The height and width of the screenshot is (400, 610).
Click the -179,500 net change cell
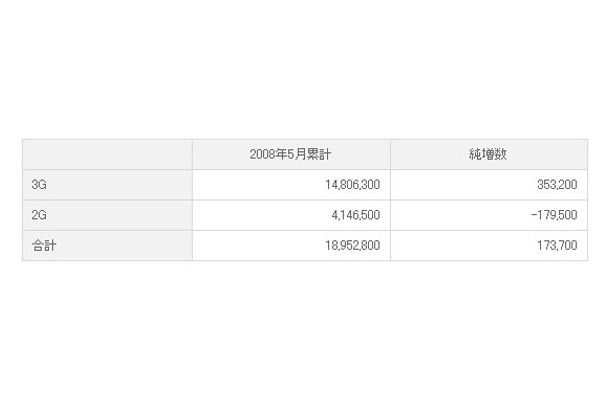click(x=554, y=215)
